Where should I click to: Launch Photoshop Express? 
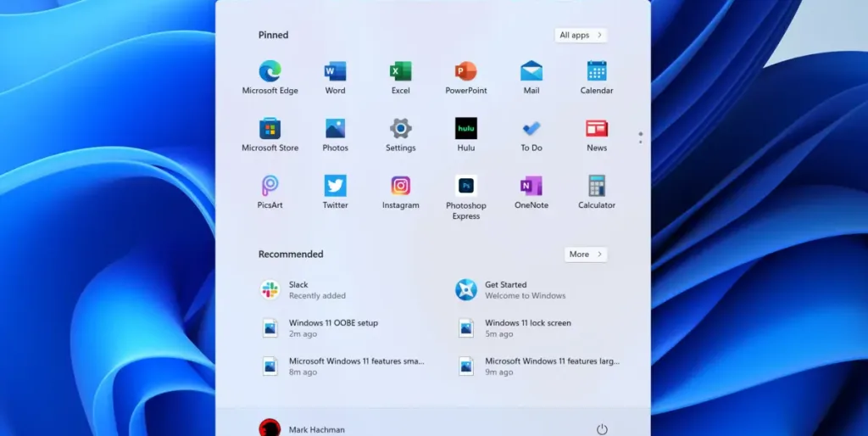[x=466, y=198]
